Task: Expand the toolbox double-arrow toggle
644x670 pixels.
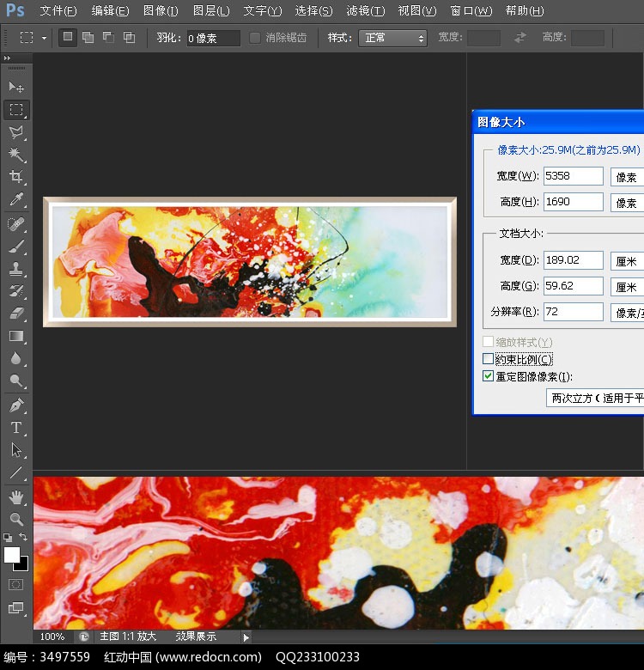Action: (7, 58)
